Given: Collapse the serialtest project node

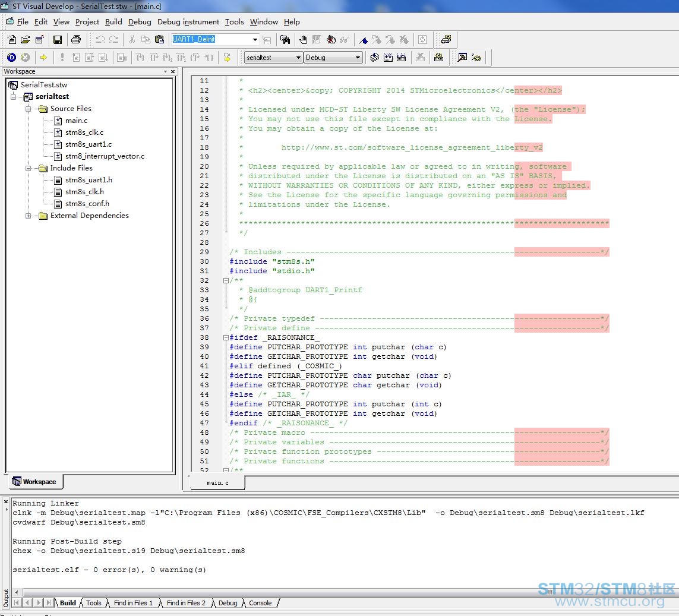Looking at the screenshot, I should pos(14,97).
